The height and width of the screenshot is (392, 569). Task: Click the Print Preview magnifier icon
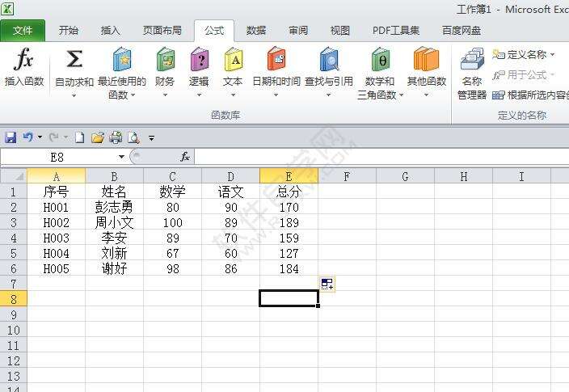coord(133,137)
